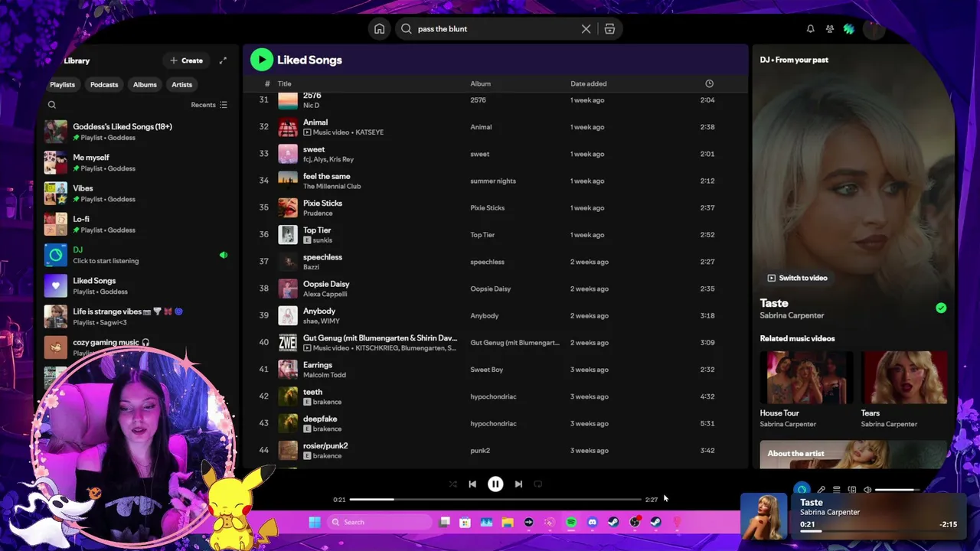This screenshot has width=980, height=551.
Task: Open the Browse icon next to search
Action: [x=609, y=29]
